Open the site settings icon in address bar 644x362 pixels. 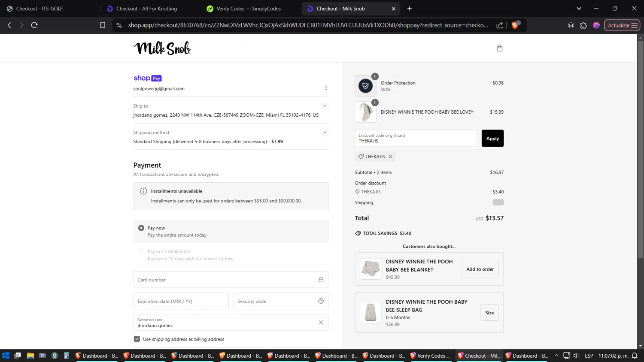coord(119,25)
